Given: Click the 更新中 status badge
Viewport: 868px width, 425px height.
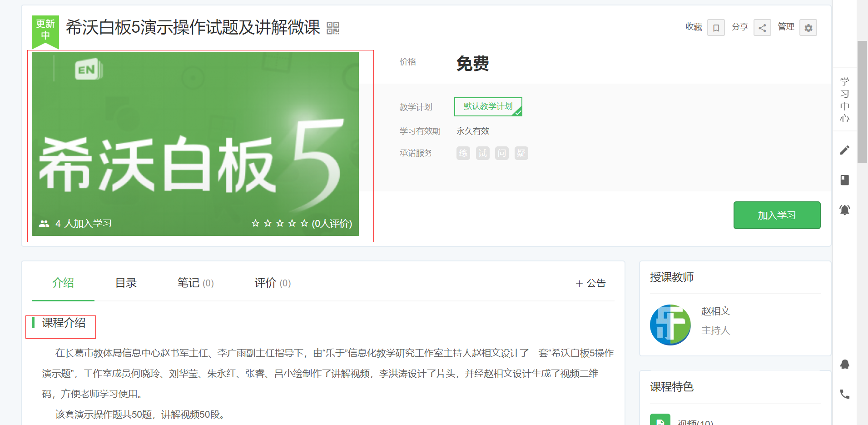Looking at the screenshot, I should (x=45, y=32).
